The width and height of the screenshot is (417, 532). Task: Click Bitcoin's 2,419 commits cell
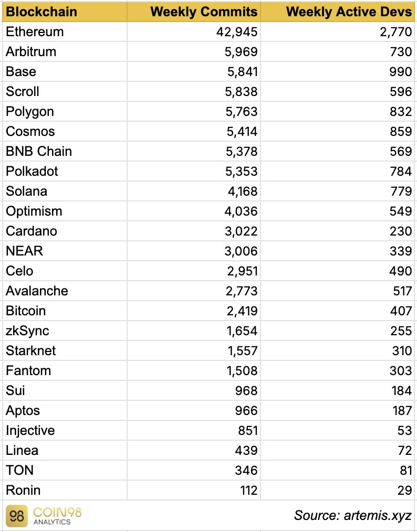[239, 311]
